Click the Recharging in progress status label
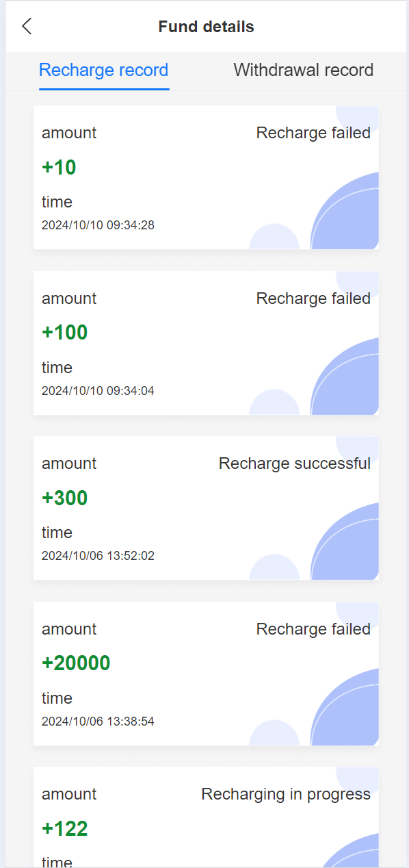Image resolution: width=409 pixels, height=868 pixels. point(286,794)
